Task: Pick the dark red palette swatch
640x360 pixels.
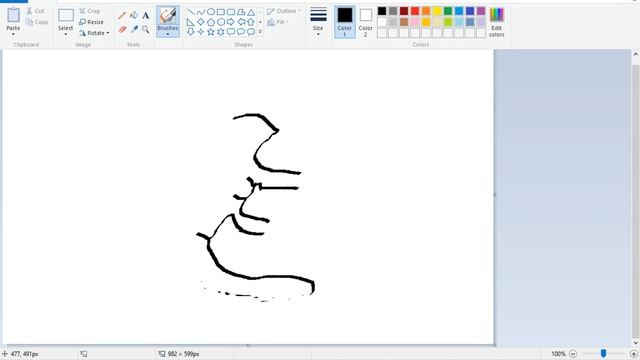Action: click(404, 11)
